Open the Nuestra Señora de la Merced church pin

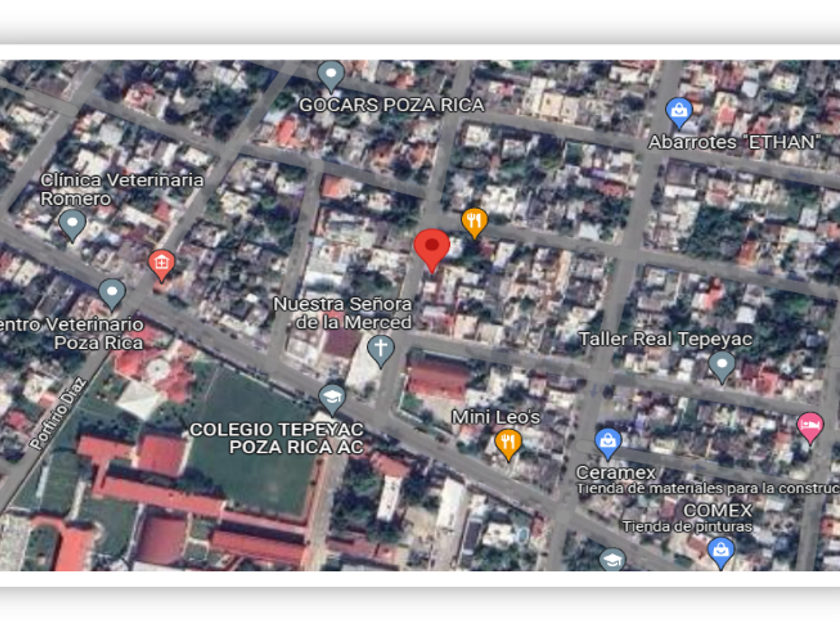(x=380, y=351)
